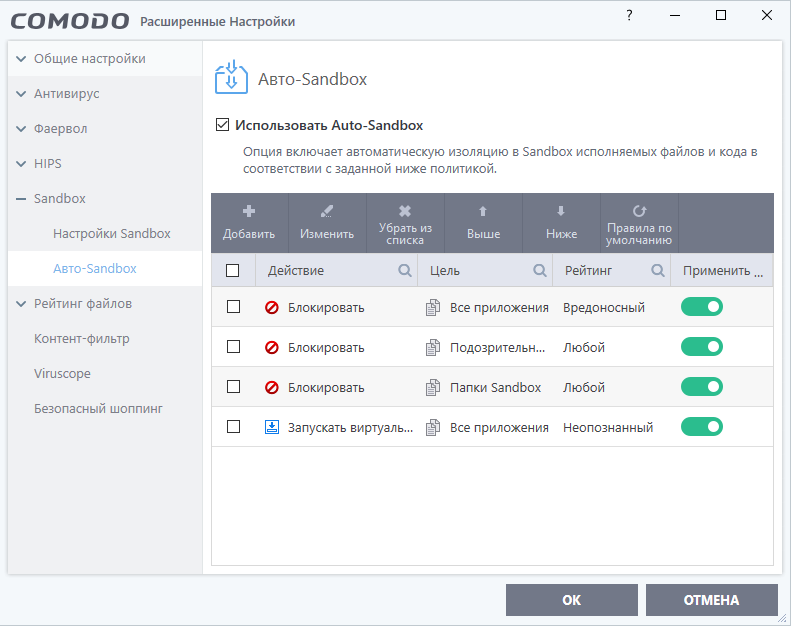Open Настройки Sandbox settings page
The image size is (791, 626).
[x=112, y=234]
